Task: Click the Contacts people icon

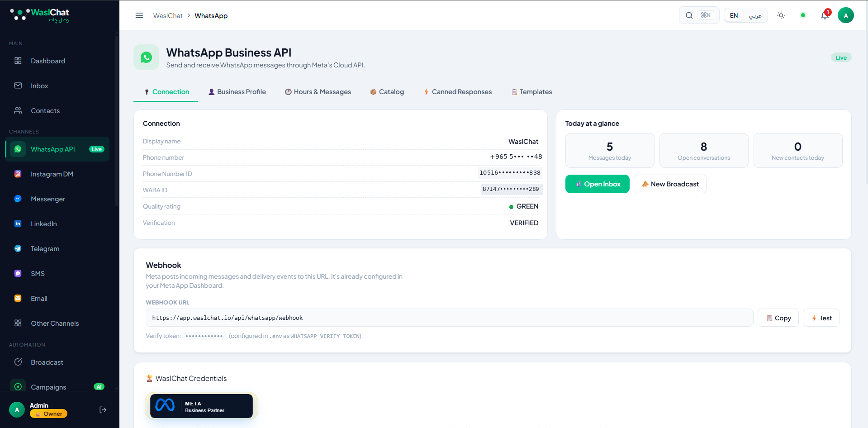Action: pyautogui.click(x=18, y=110)
